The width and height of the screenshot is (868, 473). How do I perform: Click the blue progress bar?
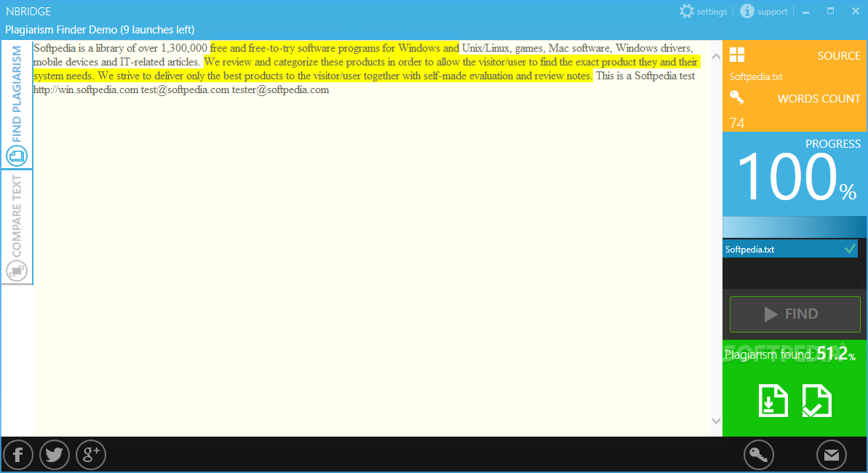(x=795, y=227)
